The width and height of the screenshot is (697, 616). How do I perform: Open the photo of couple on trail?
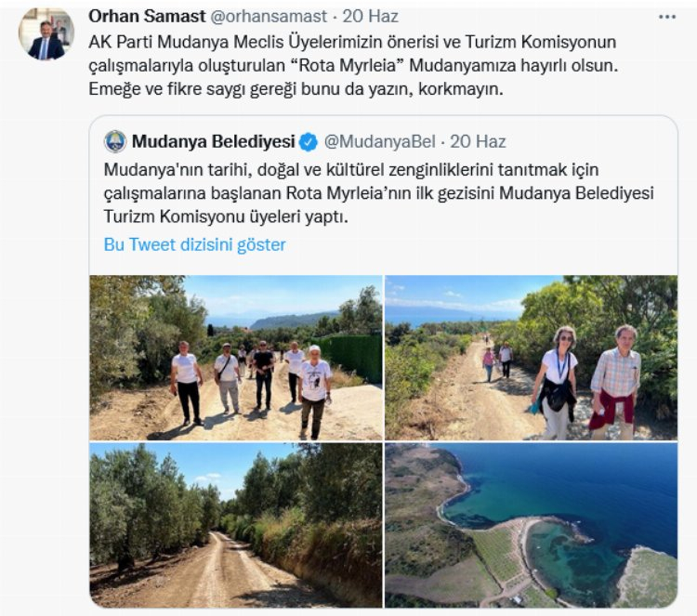pyautogui.click(x=532, y=358)
